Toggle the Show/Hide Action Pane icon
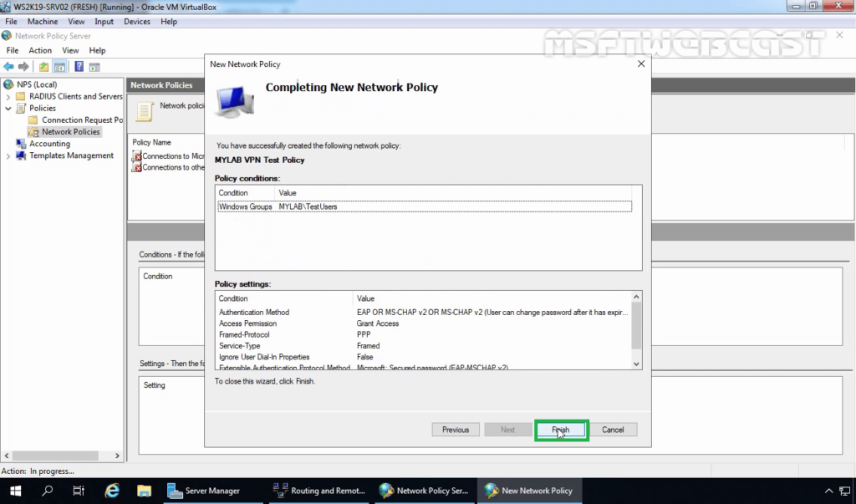This screenshot has width=856, height=504. 94,67
